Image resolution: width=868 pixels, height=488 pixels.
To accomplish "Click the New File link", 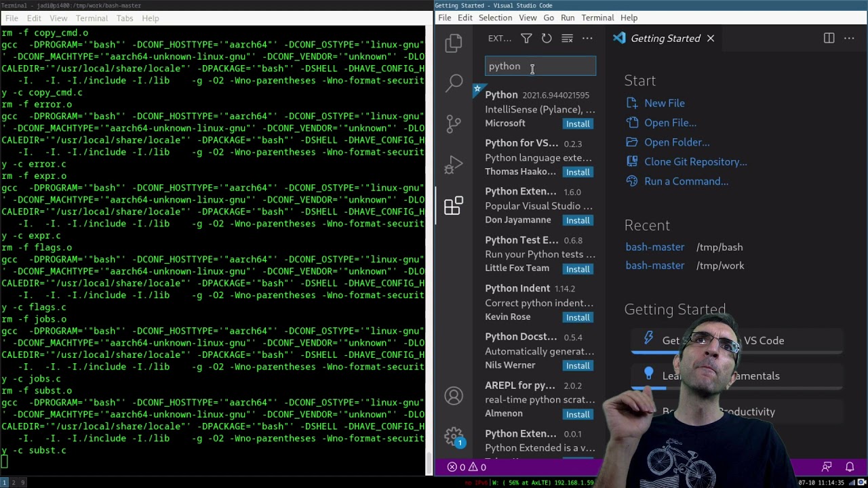I will pyautogui.click(x=664, y=103).
